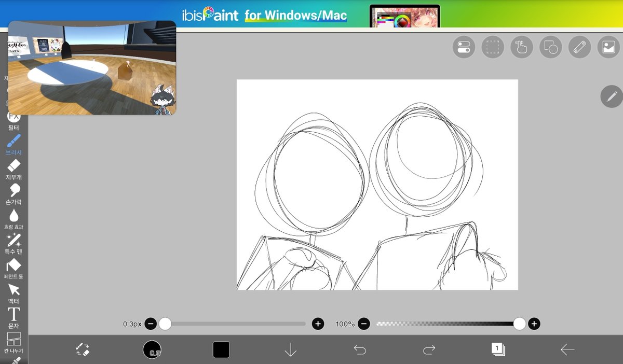This screenshot has width=623, height=364.
Task: Select the 지우개 eraser tool
Action: point(13,170)
